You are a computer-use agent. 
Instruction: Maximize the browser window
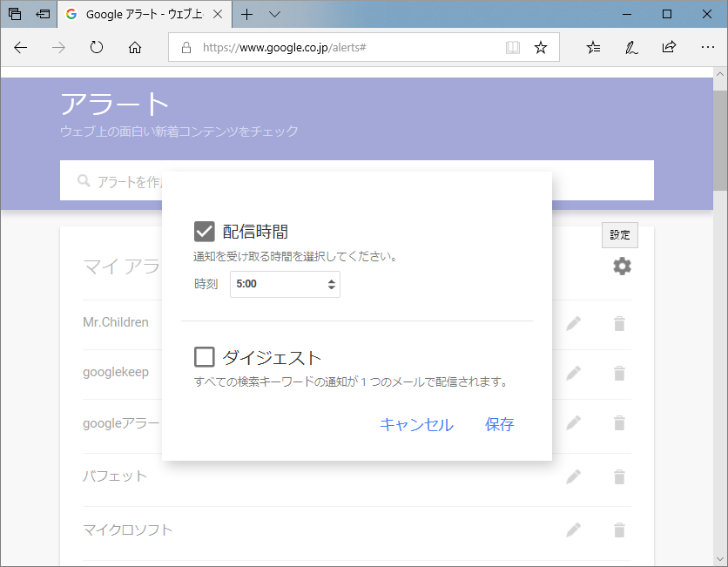click(667, 15)
